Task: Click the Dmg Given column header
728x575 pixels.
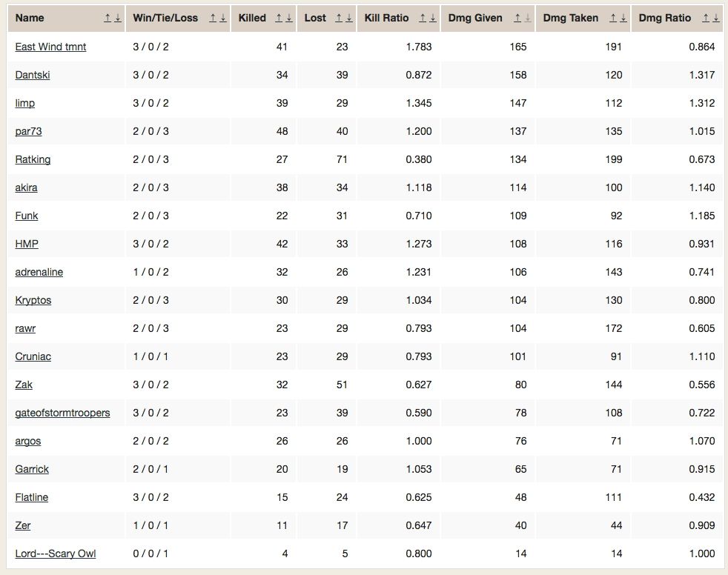Action: [x=475, y=18]
